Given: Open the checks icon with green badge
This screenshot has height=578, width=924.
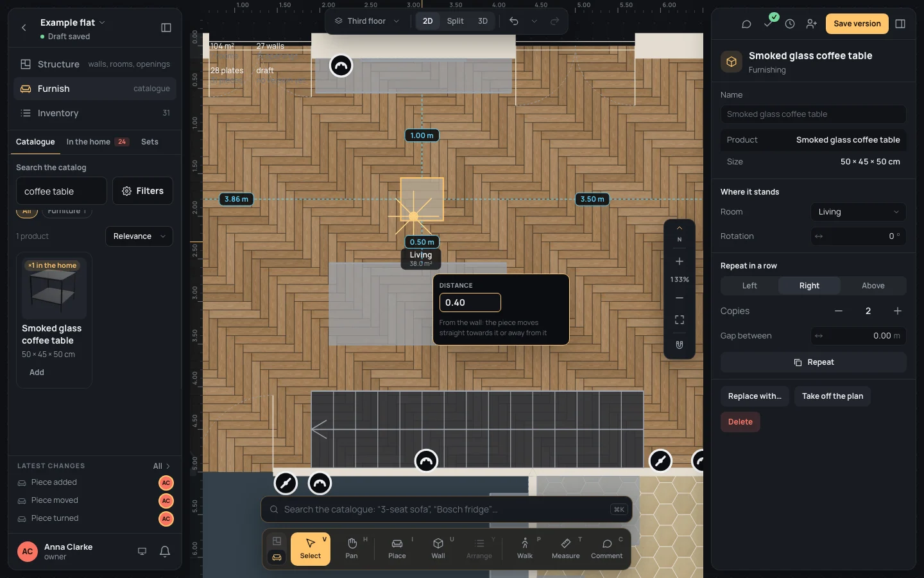Looking at the screenshot, I should coord(769,22).
